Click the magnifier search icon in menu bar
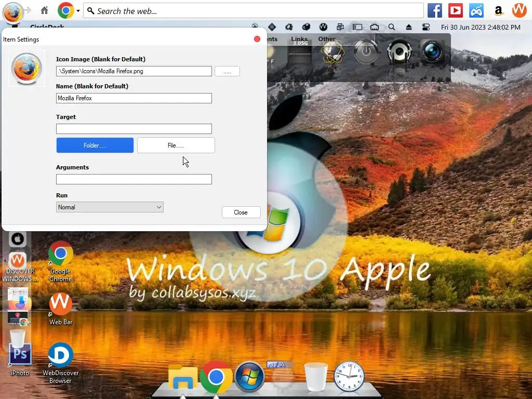The width and height of the screenshot is (532, 399). click(x=392, y=27)
